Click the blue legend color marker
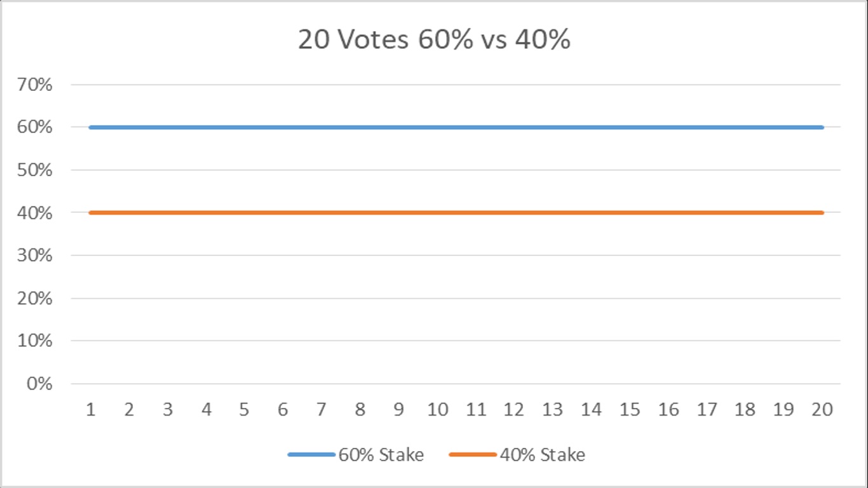 click(311, 455)
